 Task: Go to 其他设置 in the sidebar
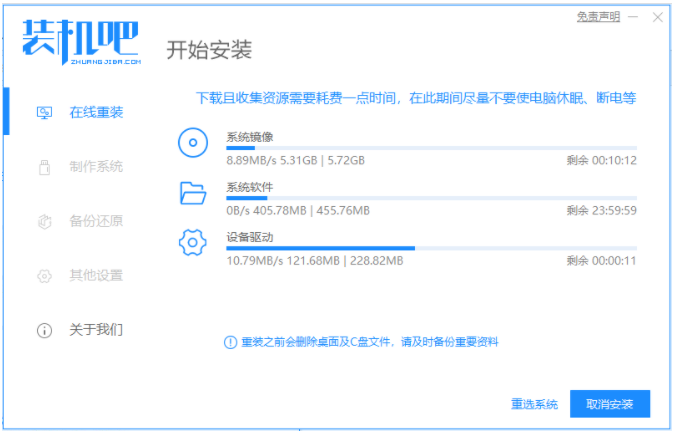pos(96,275)
